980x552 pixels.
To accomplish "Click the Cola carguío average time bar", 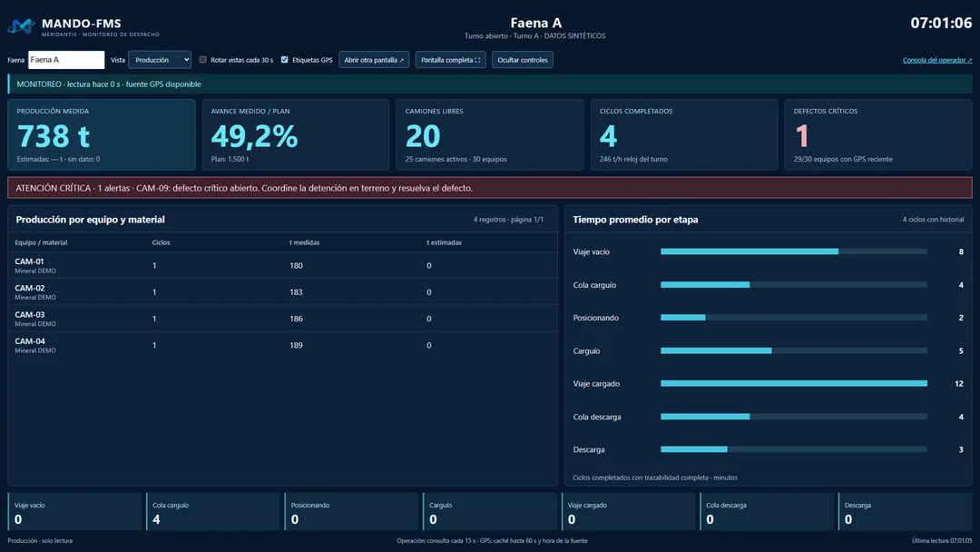I will (x=794, y=285).
